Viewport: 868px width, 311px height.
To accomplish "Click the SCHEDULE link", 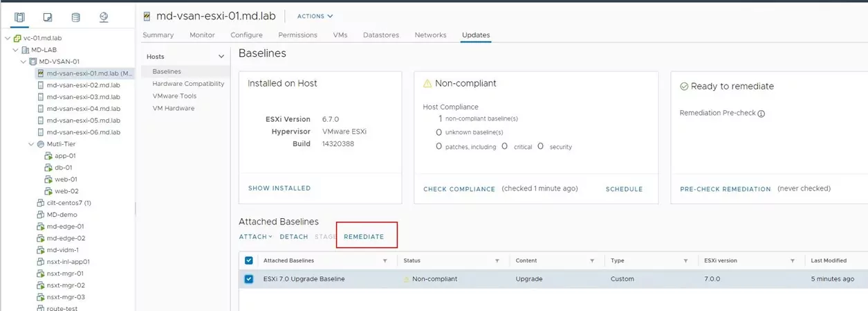I will (x=624, y=189).
